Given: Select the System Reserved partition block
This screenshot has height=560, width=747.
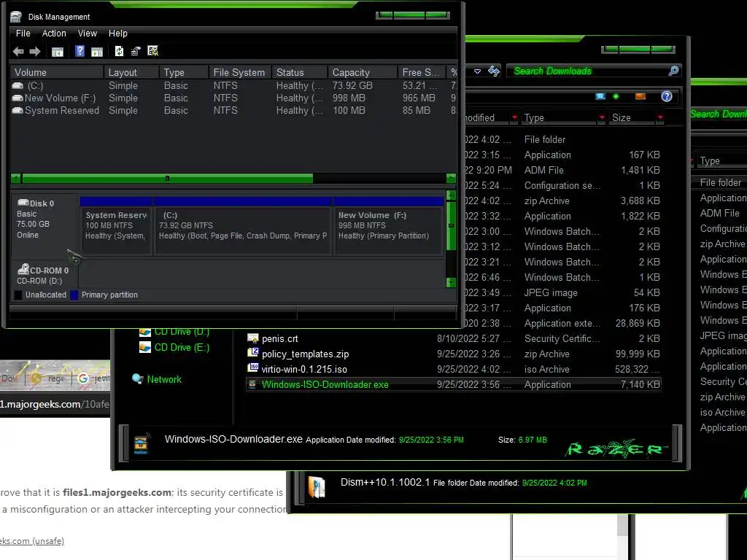Looking at the screenshot, I should click(117, 226).
